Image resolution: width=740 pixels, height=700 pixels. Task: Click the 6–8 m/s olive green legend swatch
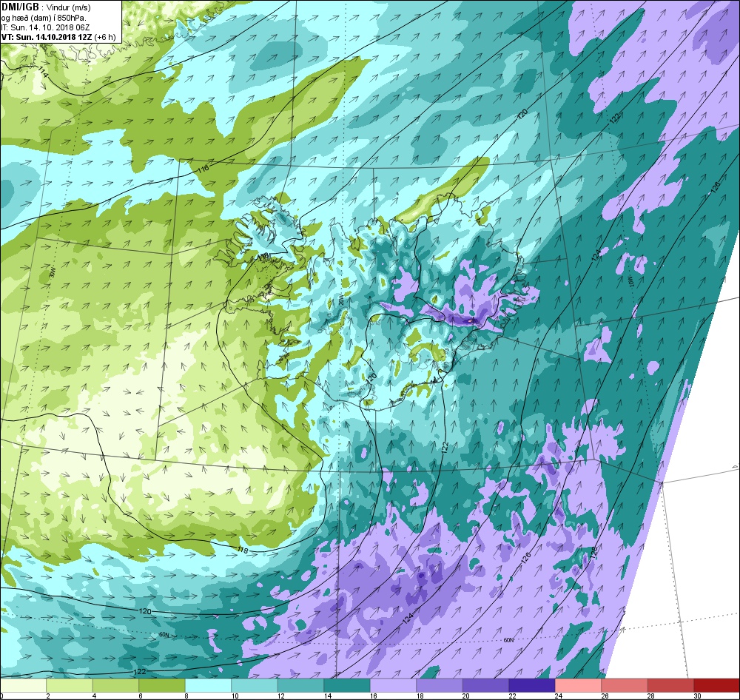(162, 685)
